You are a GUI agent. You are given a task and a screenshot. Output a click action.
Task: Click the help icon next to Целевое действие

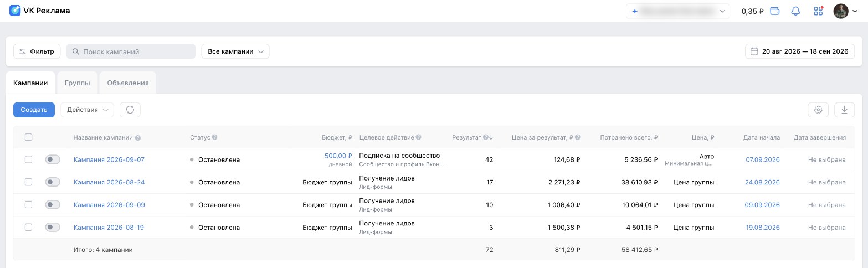(419, 137)
